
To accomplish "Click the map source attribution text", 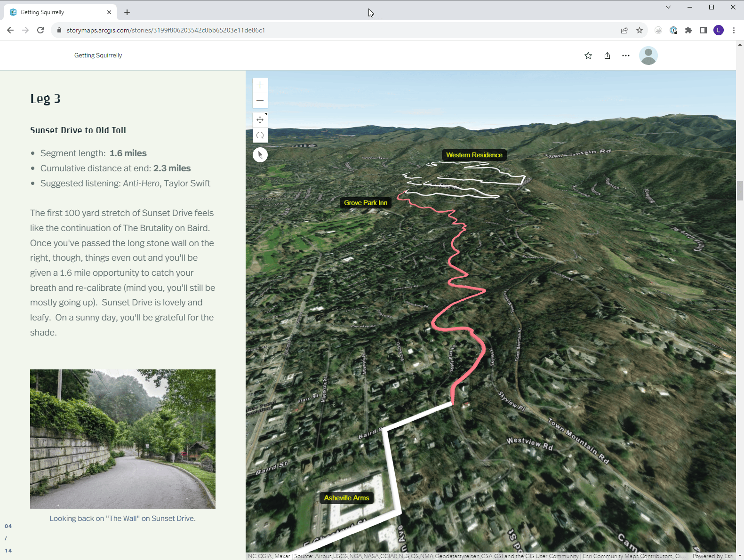I will [466, 556].
